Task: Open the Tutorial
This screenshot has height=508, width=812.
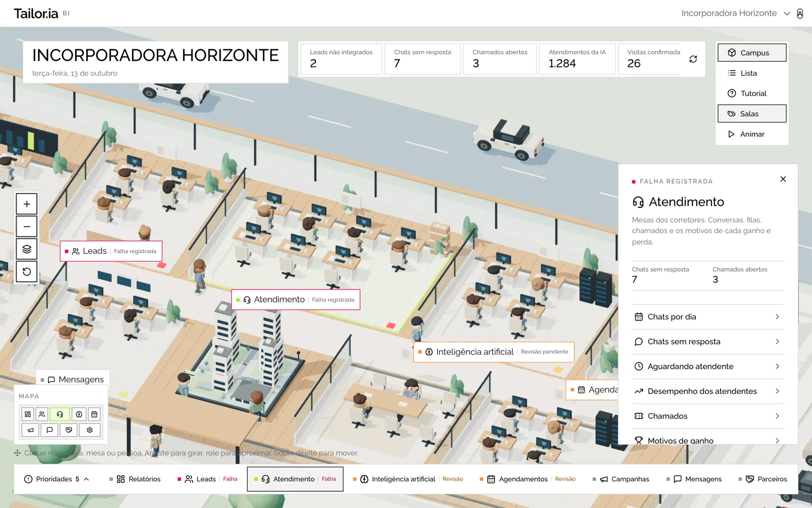Action: [752, 93]
